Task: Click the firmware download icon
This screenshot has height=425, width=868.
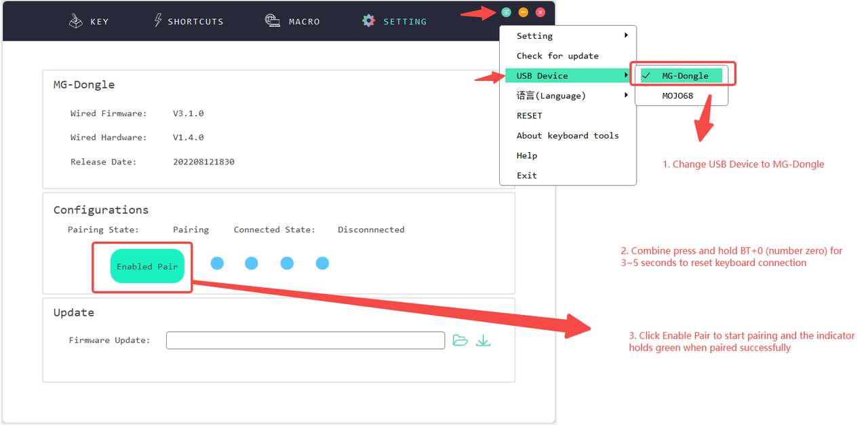Action: click(483, 340)
